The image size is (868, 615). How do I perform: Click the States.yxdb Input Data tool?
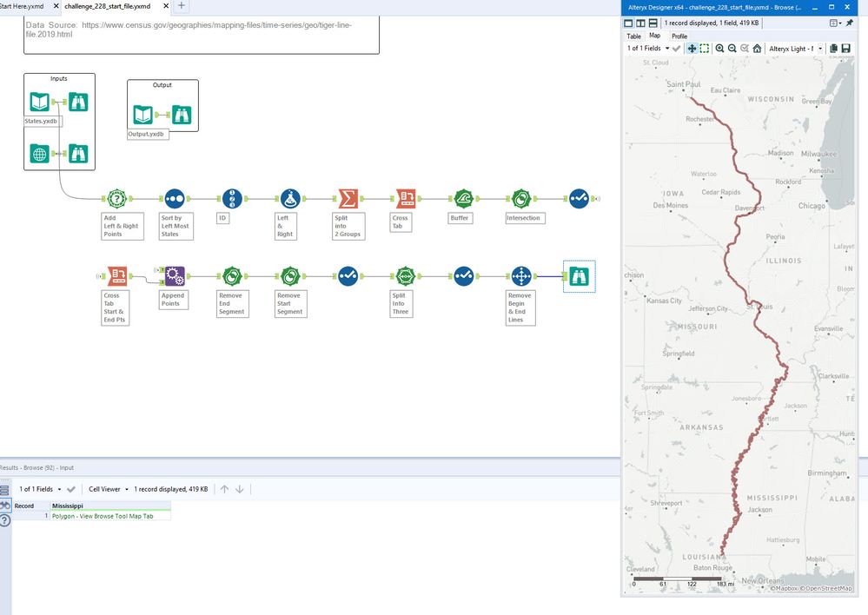39,102
